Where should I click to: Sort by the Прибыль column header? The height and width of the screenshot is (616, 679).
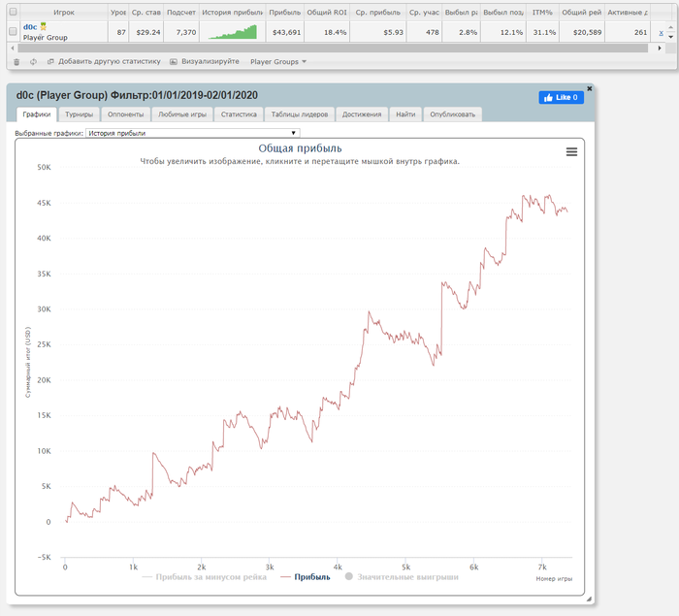point(284,13)
